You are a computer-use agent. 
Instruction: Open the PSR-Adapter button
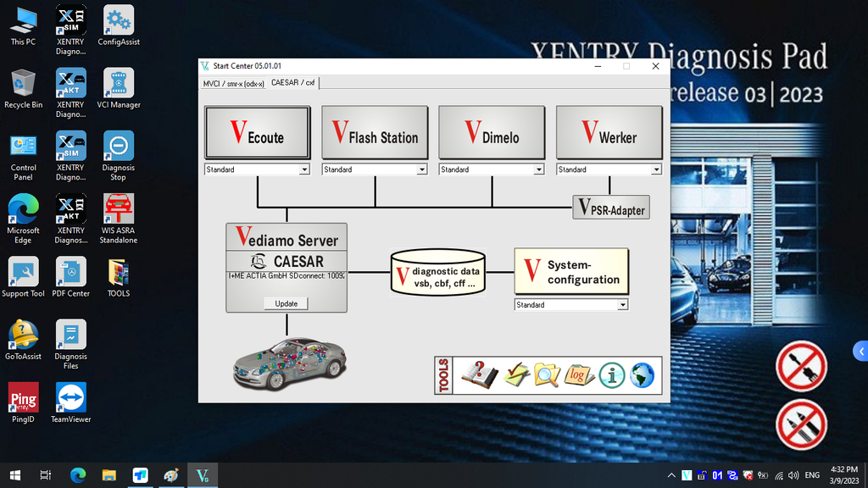(x=611, y=208)
